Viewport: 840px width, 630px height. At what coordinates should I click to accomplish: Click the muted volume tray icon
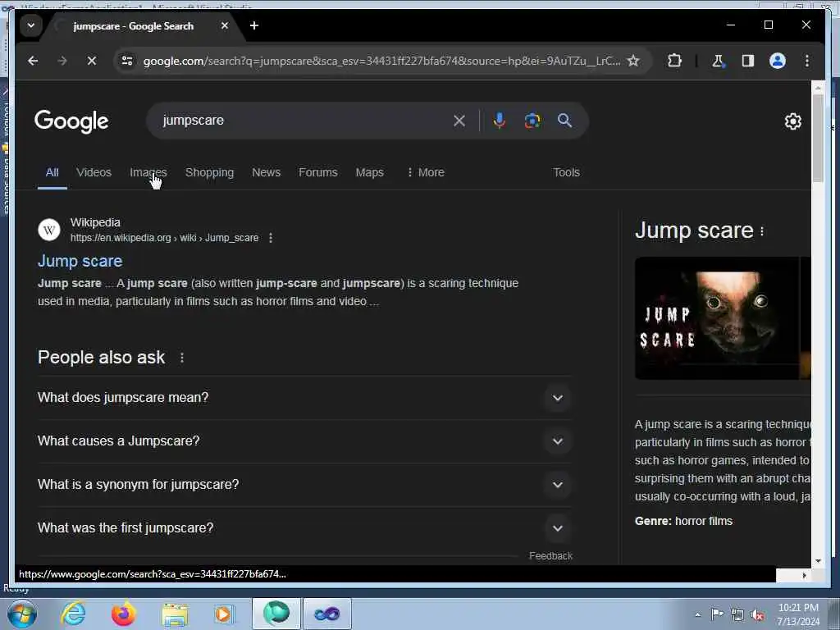(x=757, y=615)
